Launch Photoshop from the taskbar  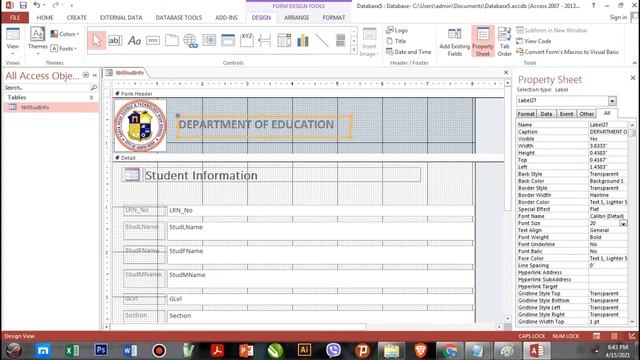pyautogui.click(x=101, y=350)
